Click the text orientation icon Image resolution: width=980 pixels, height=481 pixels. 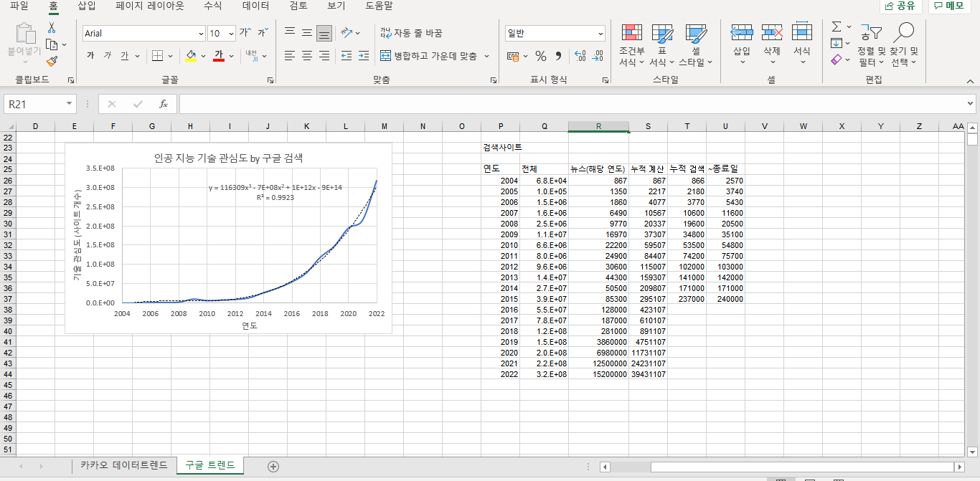point(347,32)
